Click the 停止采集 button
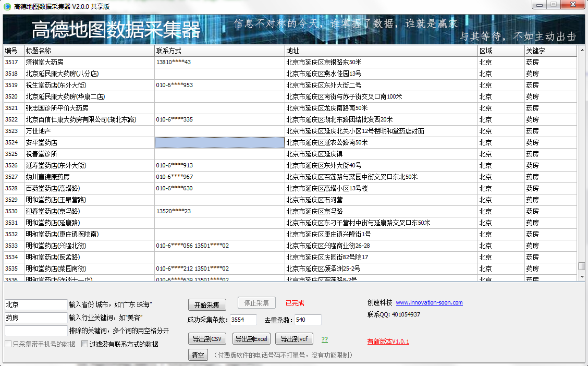Screen dimensions: 588x366 click(x=256, y=302)
